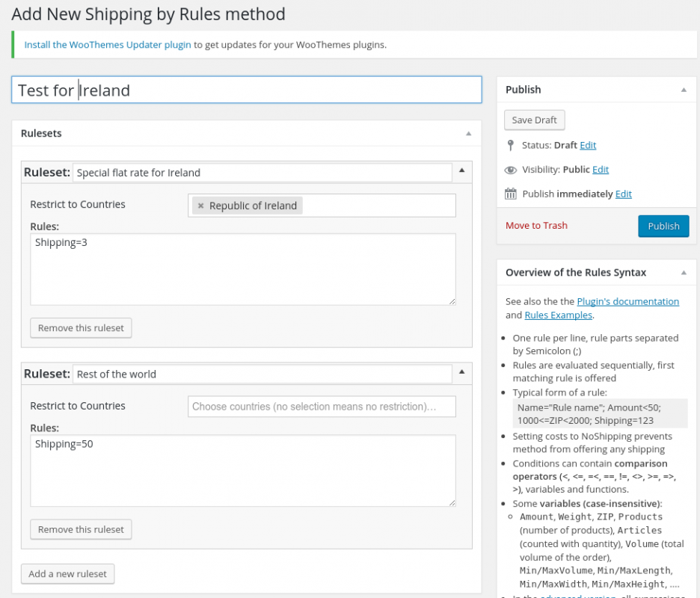The height and width of the screenshot is (598, 700).
Task: Open the Install WooThemes Updater plugin link
Action: [x=108, y=45]
